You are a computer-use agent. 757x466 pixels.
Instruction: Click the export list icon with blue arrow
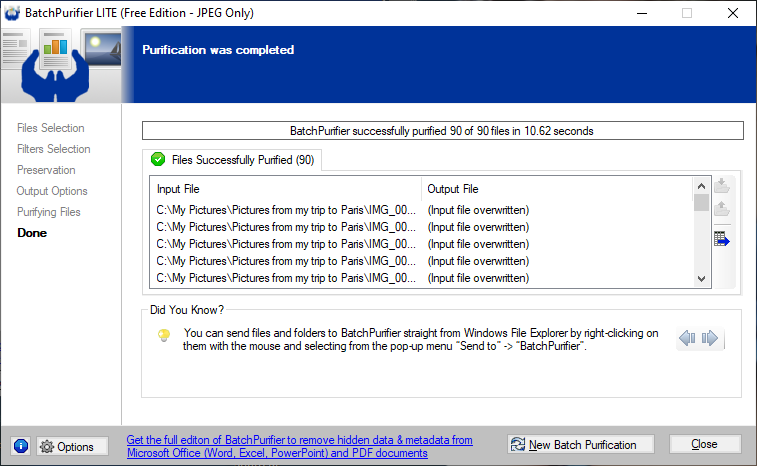722,239
